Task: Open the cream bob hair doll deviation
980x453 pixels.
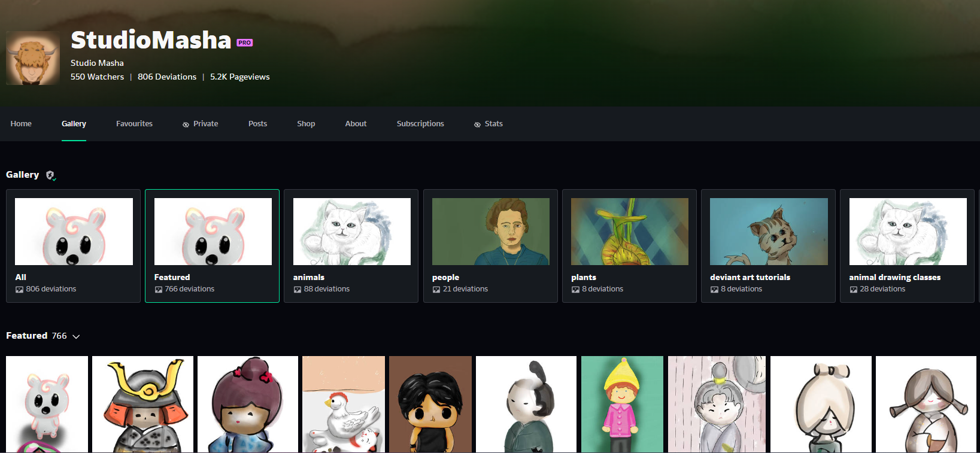Action: [821, 405]
